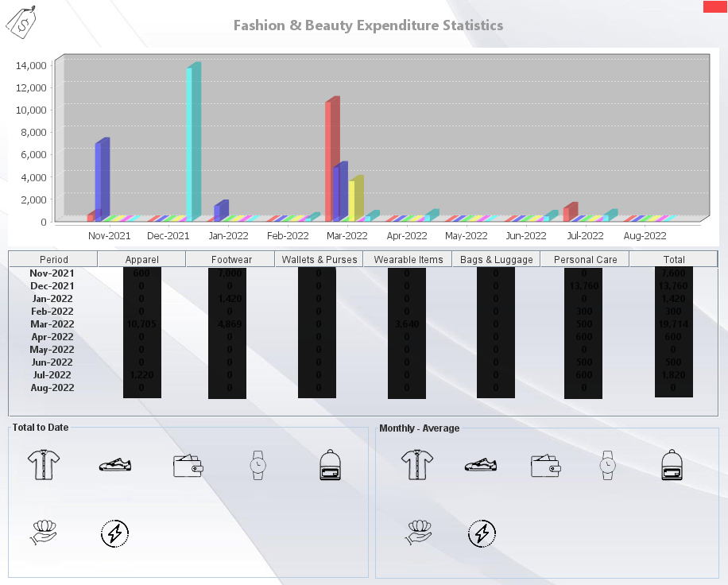Click the yellow Mar-2022 chart bar
The height and width of the screenshot is (585, 728).
355,198
